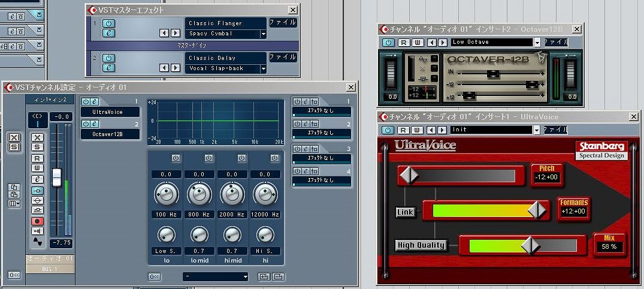Screen dimensions: 644x289
Task: Click the Octaver IN level slider knob
Action: [492, 74]
